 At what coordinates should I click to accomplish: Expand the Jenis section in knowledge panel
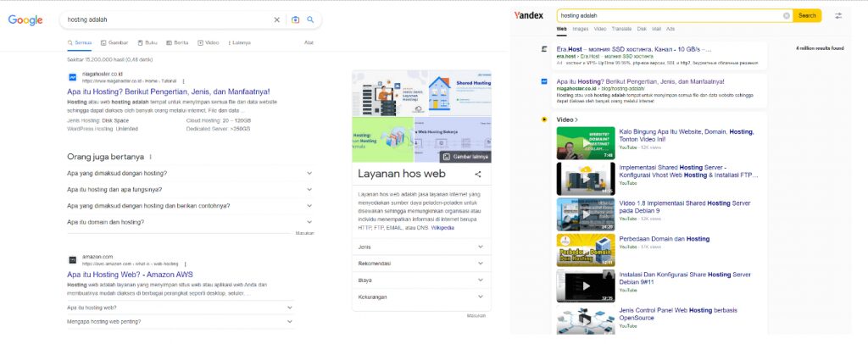tap(421, 247)
